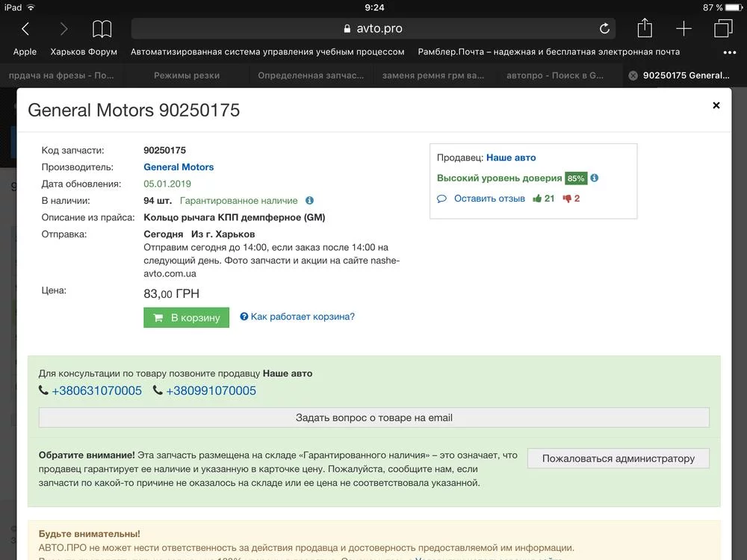Select Гарантированное наличие green text
The image size is (747, 560).
click(239, 201)
